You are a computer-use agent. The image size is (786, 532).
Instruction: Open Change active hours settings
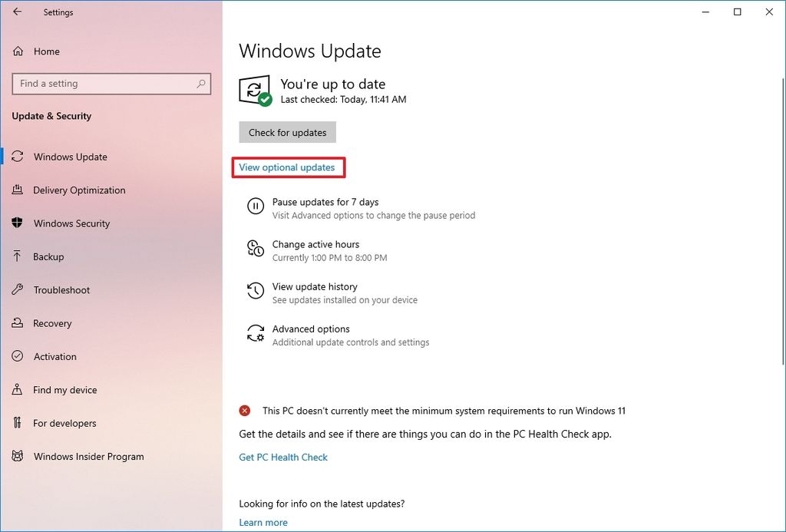[315, 244]
